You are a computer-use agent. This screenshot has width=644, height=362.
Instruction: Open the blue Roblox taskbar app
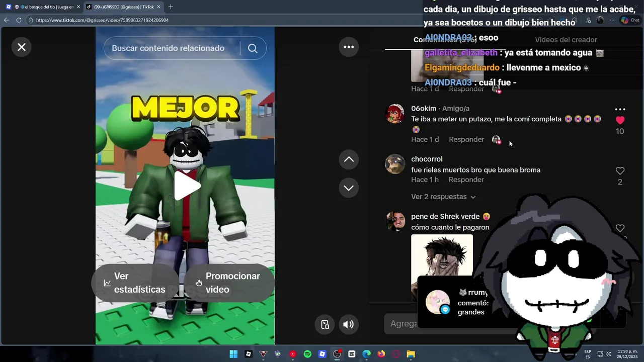[x=323, y=354]
